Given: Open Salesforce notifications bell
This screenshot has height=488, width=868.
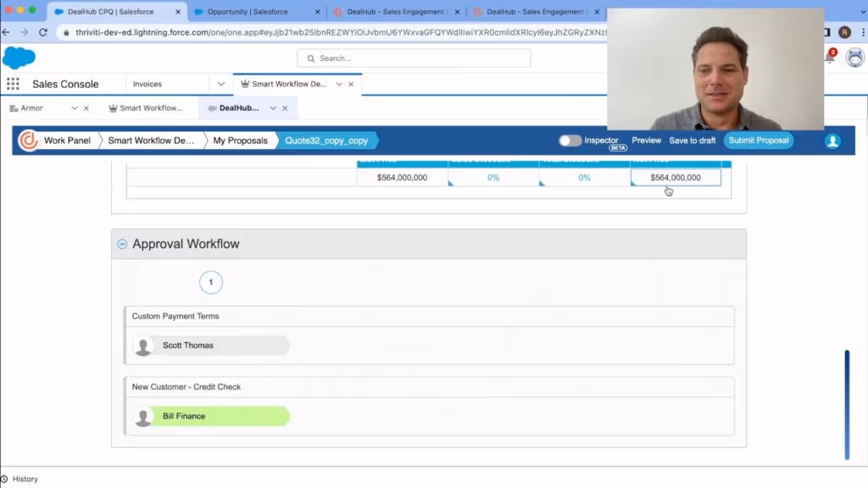Looking at the screenshot, I should click(830, 57).
